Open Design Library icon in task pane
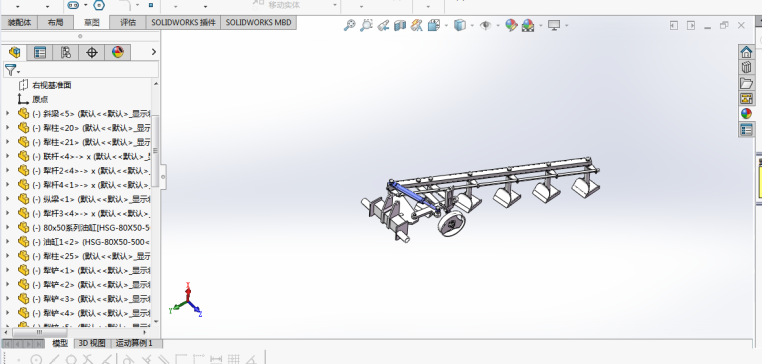The width and height of the screenshot is (762, 364). tap(746, 68)
